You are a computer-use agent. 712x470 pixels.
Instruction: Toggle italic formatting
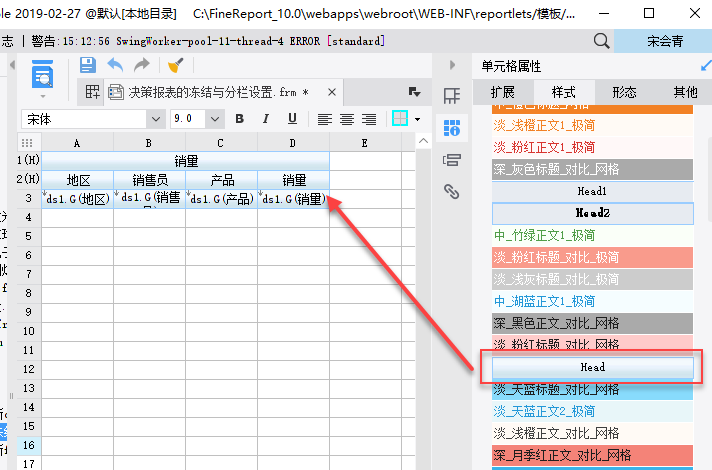coord(266,119)
